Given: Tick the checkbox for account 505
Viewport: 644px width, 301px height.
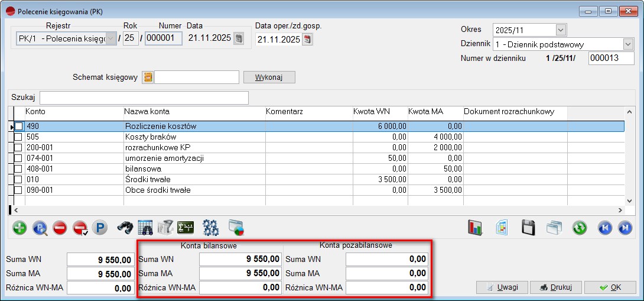Looking at the screenshot, I should tap(19, 137).
